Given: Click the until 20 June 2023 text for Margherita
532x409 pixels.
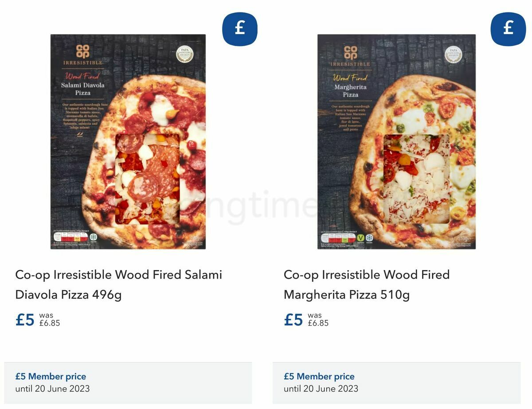Looking at the screenshot, I should [x=321, y=389].
